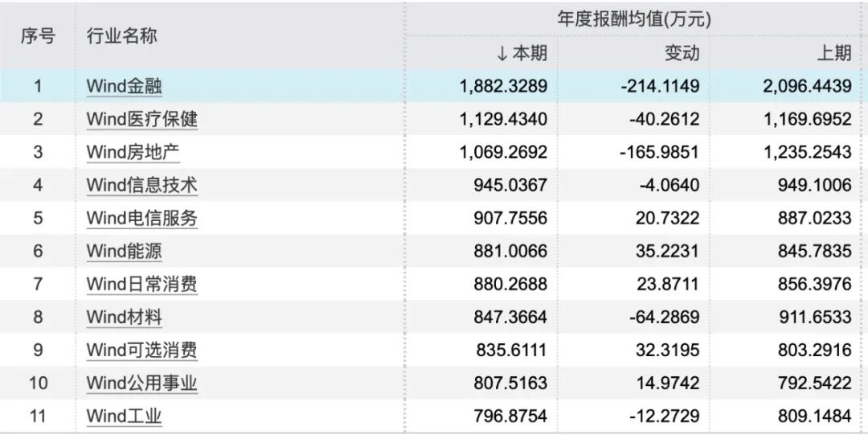Open the Wind材料 industry link
868x439 pixels.
coord(124,318)
